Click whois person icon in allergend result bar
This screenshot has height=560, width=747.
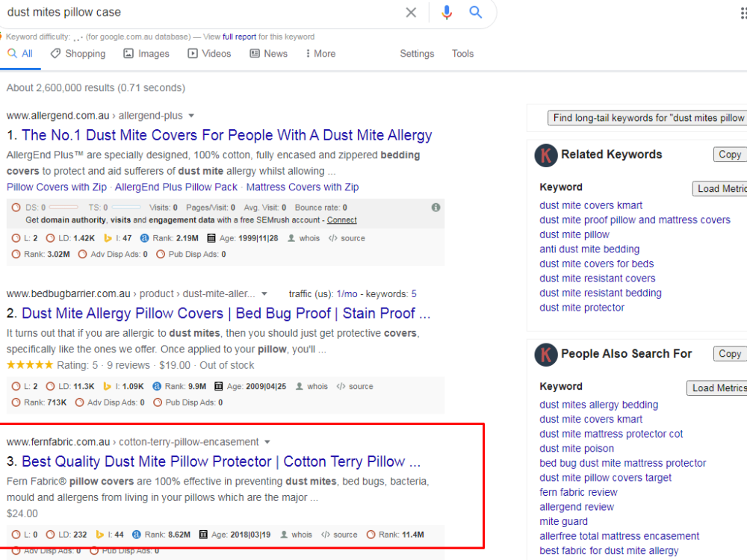(x=291, y=238)
